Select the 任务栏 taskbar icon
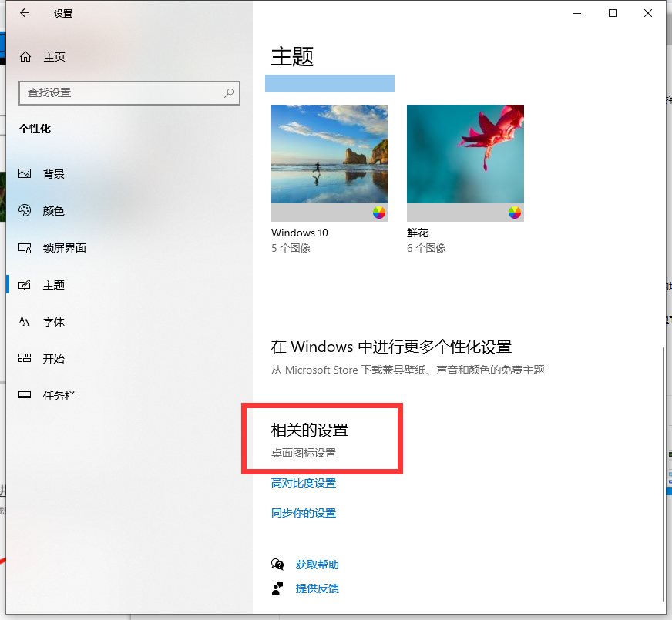This screenshot has height=620, width=672. [x=25, y=396]
